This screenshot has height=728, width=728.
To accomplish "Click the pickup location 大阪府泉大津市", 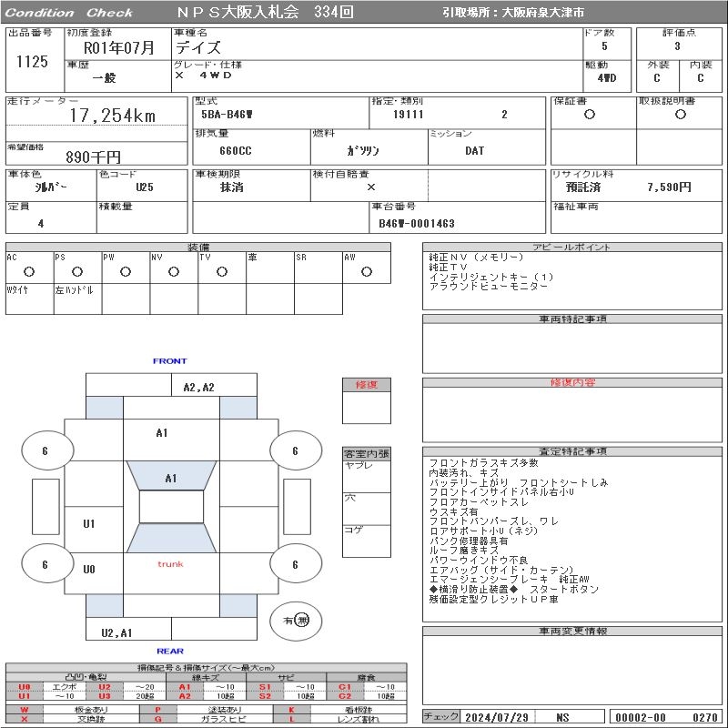I will point(543,13).
